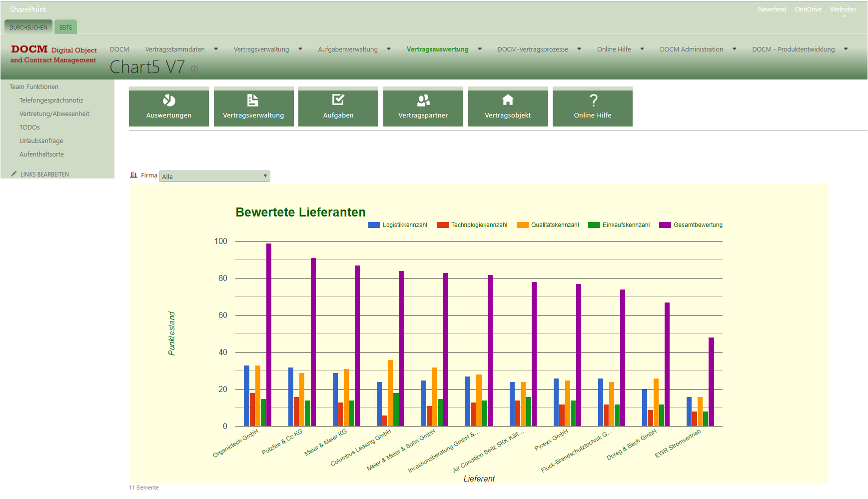Image resolution: width=868 pixels, height=499 pixels.
Task: Open Aufenthaltsorte sidebar link
Action: [x=41, y=154]
